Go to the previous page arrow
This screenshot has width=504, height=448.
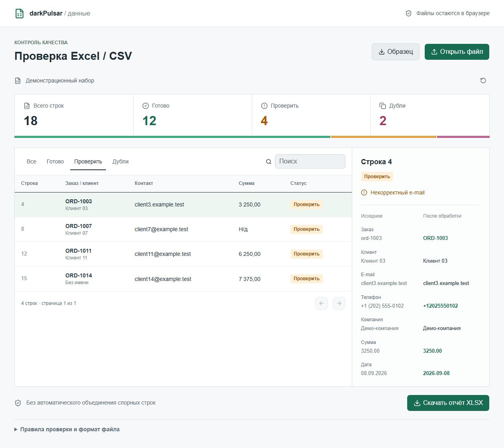point(322,303)
